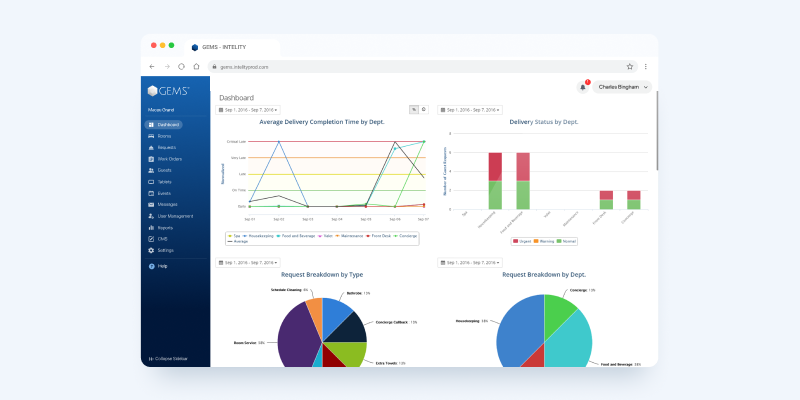Toggle the Housekeeping series in line chart legend
Viewport: 800px width, 400px height.
pos(258,236)
